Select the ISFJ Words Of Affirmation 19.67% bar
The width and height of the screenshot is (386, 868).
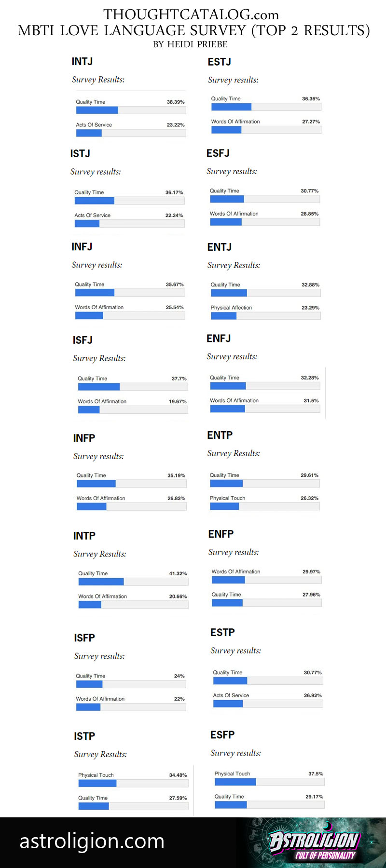point(133,409)
